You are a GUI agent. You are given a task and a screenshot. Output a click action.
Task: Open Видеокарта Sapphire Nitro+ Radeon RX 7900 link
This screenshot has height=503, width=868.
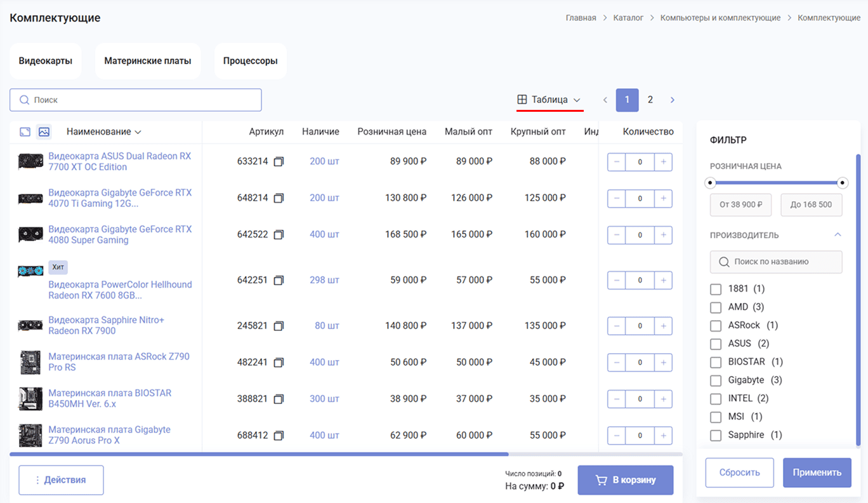[x=106, y=325]
